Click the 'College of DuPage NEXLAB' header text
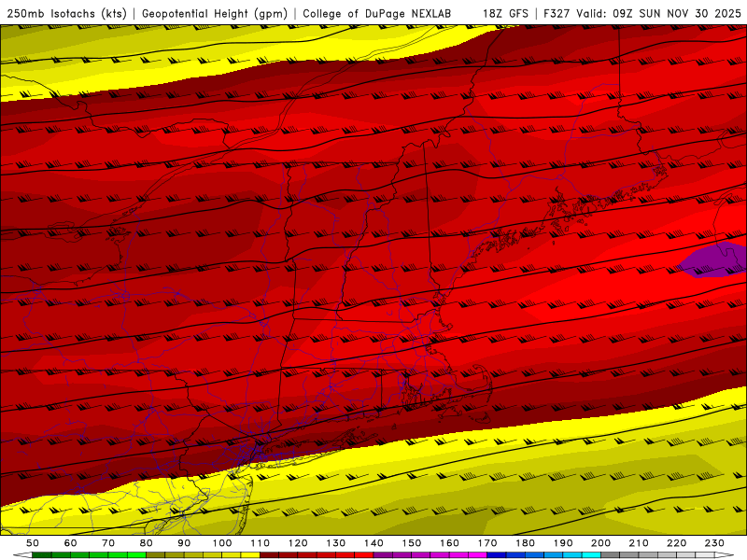 [377, 14]
